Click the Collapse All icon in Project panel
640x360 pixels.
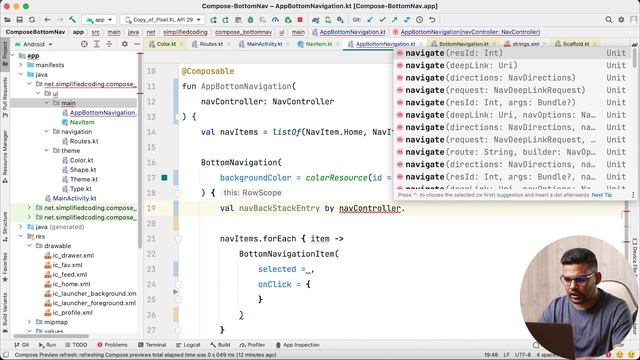109,44
